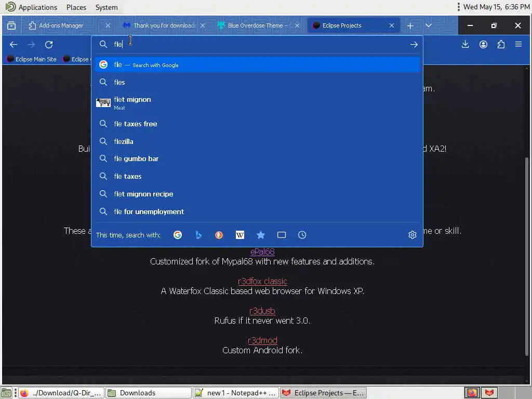Switch to Blue Overdose Theme tab
Image resolution: width=532 pixels, height=399 pixels.
(259, 25)
